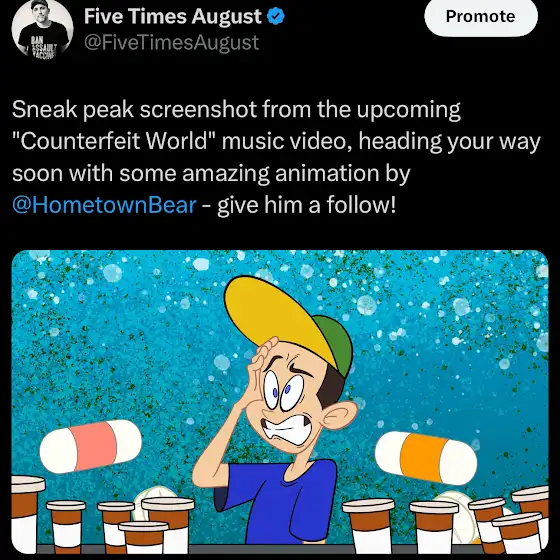
Task: Open the @FiveTimesAugust handle
Action: [x=171, y=42]
